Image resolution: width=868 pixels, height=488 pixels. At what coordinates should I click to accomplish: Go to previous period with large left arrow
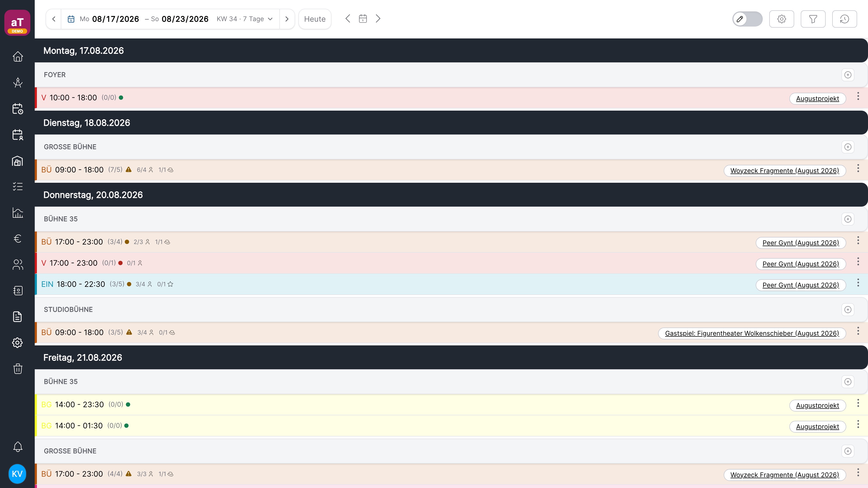pyautogui.click(x=348, y=18)
